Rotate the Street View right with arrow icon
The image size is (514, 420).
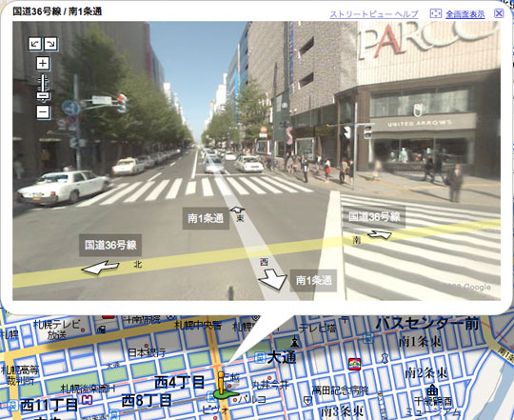50,43
